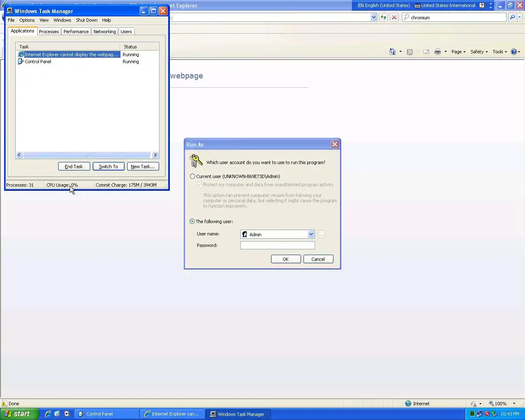Open the Page menu in Internet Explorer
Image resolution: width=525 pixels, height=420 pixels.
(x=459, y=52)
